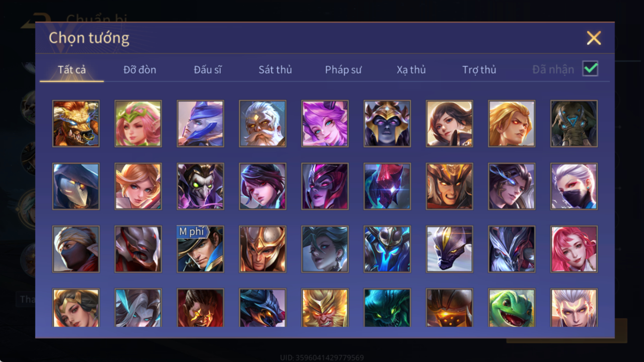Screen dimensions: 644x362
Task: Switch to 'Trợ thủ' tab
Action: coord(479,70)
